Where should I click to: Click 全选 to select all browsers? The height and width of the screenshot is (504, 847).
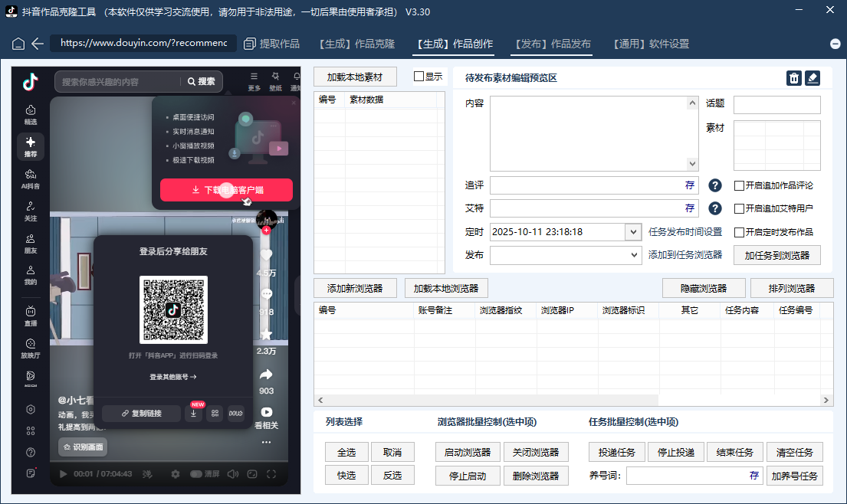click(x=346, y=452)
